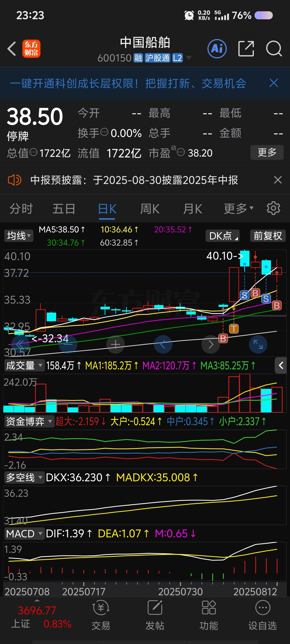This screenshot has height=644, width=290.
Task: Tap the L2 level badge
Action: [x=177, y=58]
